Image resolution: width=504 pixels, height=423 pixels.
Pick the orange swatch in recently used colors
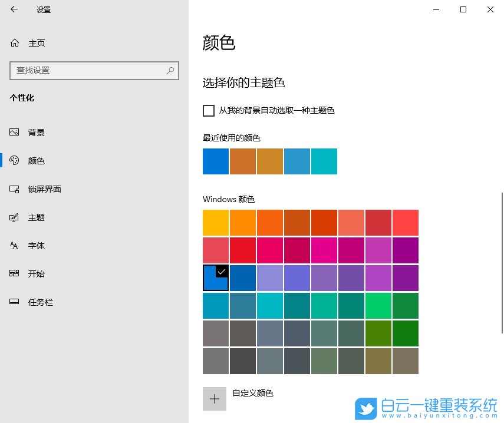(242, 161)
